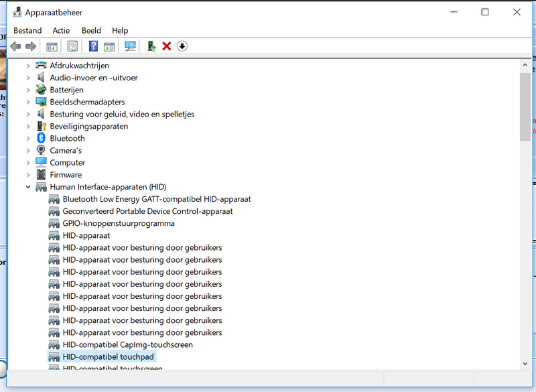Click the back arrow in toolbar
Viewport: 536px width, 392px height.
coord(16,46)
